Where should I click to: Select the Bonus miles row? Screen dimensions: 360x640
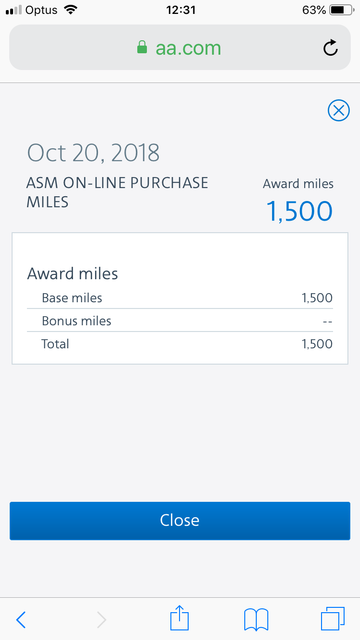(180, 321)
